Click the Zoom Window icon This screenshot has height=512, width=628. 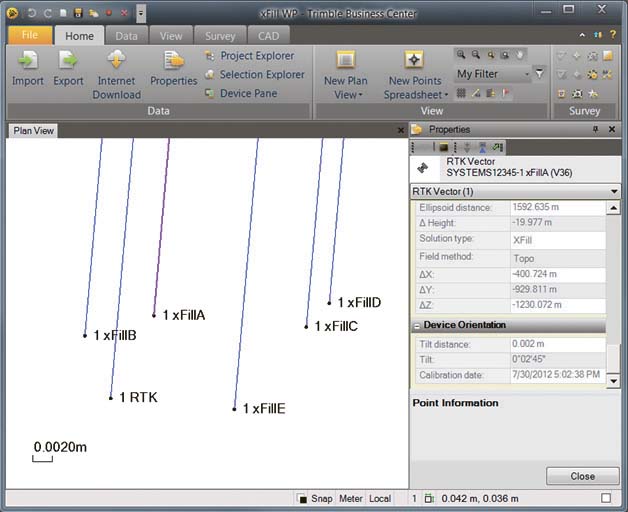(505, 54)
